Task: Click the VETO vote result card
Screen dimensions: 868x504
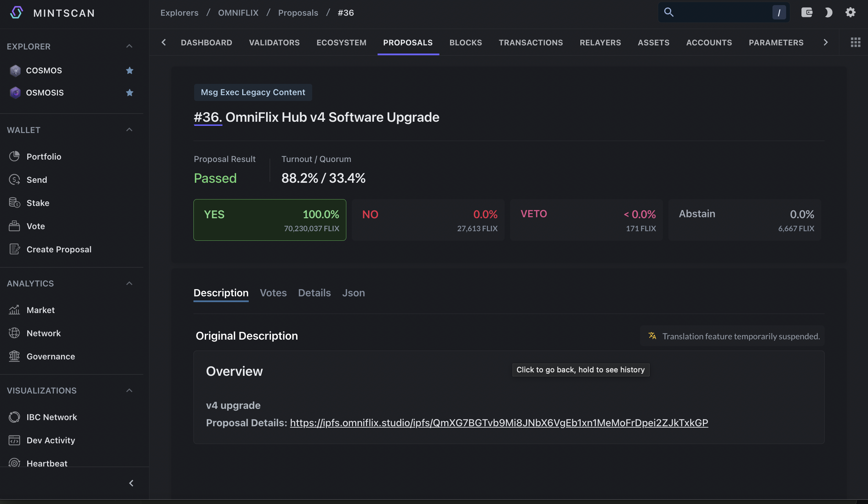Action: 586,220
